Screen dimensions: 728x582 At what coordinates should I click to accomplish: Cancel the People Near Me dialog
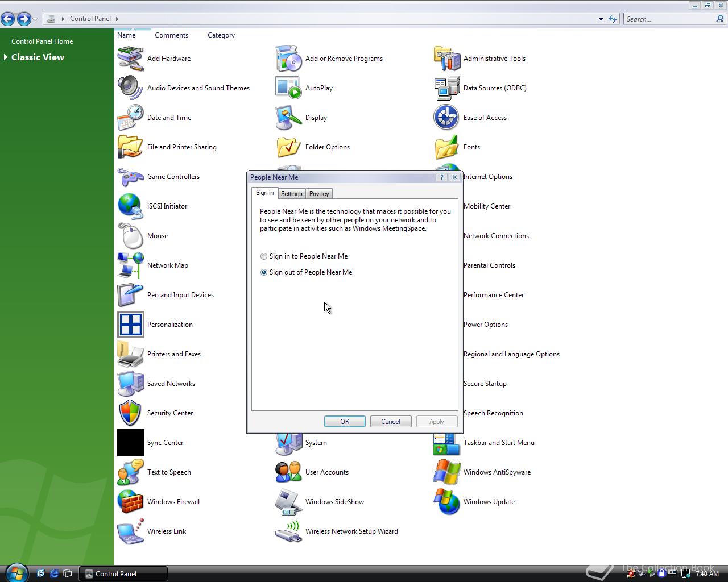(x=391, y=422)
